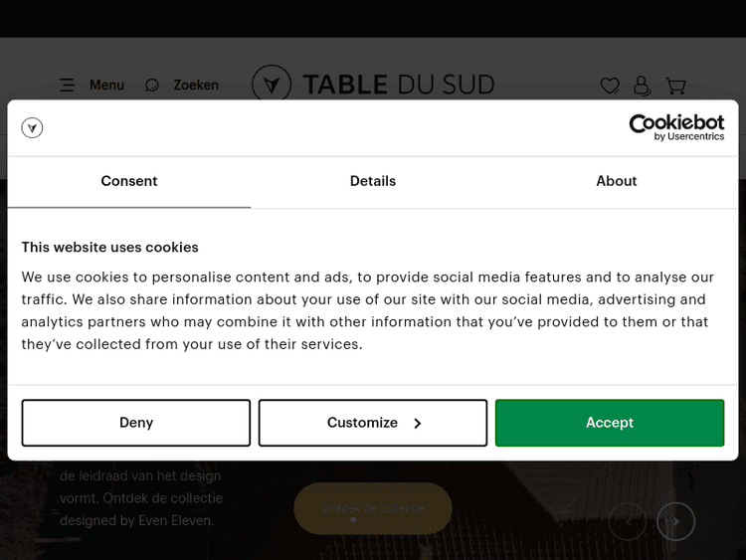Switch to the Details tab
Screen dimensions: 746x560
373,181
